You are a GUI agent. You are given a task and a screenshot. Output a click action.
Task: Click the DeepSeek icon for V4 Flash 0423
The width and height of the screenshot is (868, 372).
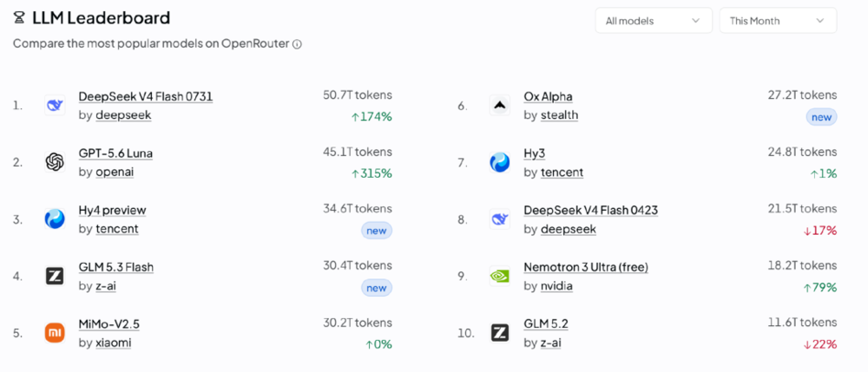500,219
